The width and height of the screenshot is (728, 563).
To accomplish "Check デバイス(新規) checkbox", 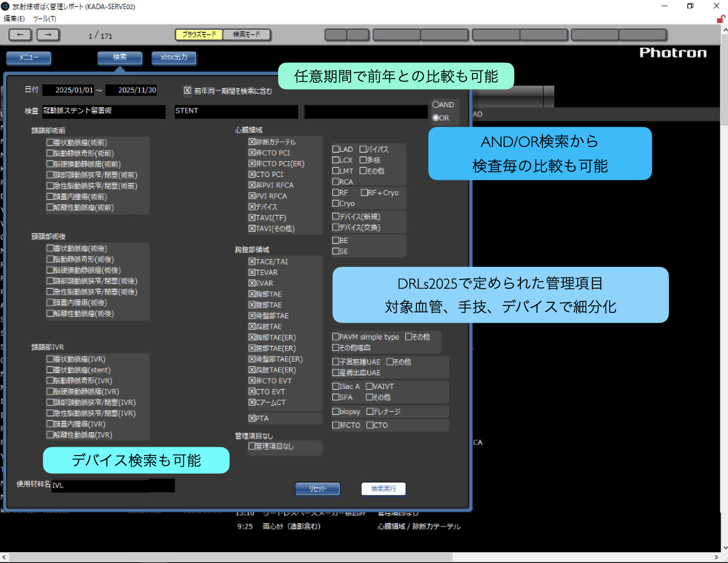I will 336,216.
